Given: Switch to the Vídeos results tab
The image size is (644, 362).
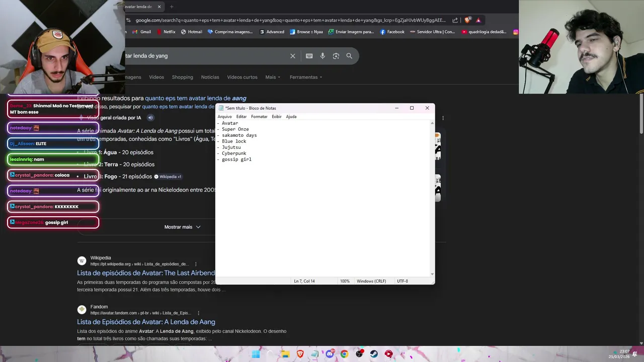Looking at the screenshot, I should click(x=156, y=77).
